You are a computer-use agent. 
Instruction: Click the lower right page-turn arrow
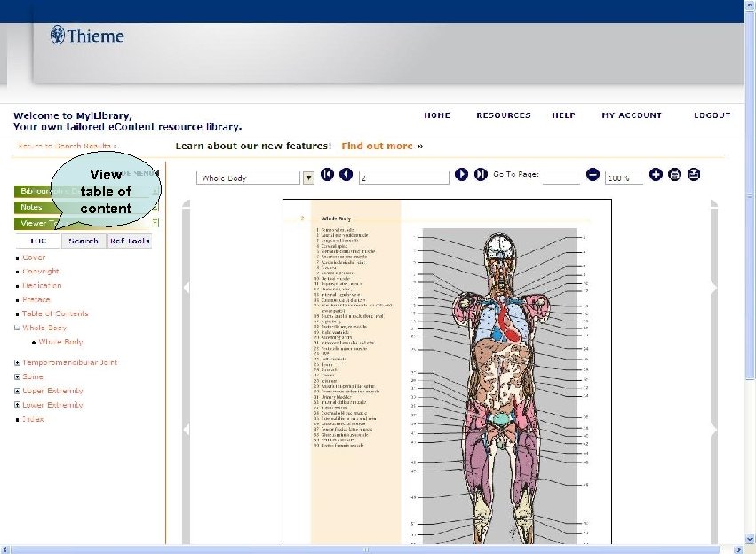tap(714, 429)
